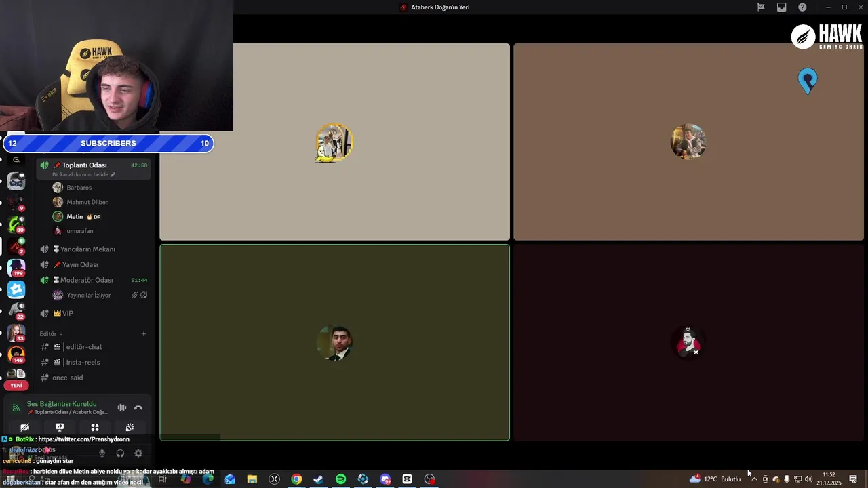Collapse the Editör category
The width and height of the screenshot is (868, 488).
click(x=51, y=334)
